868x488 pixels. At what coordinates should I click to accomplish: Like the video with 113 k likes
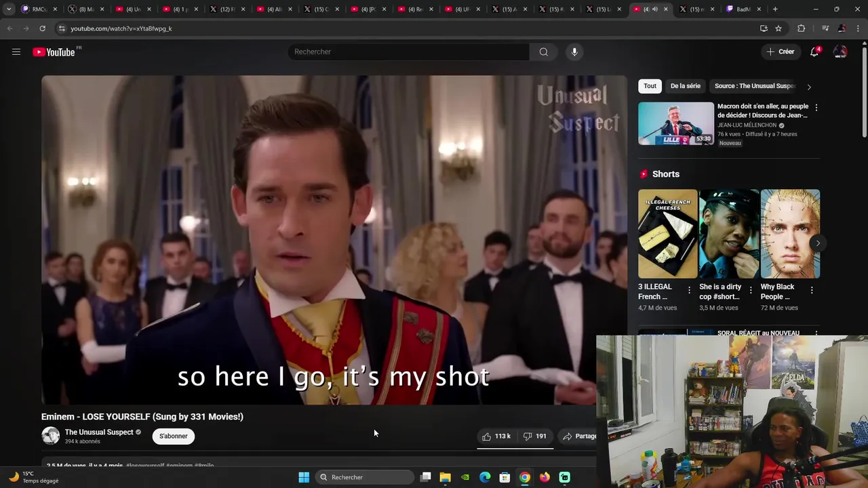[496, 436]
